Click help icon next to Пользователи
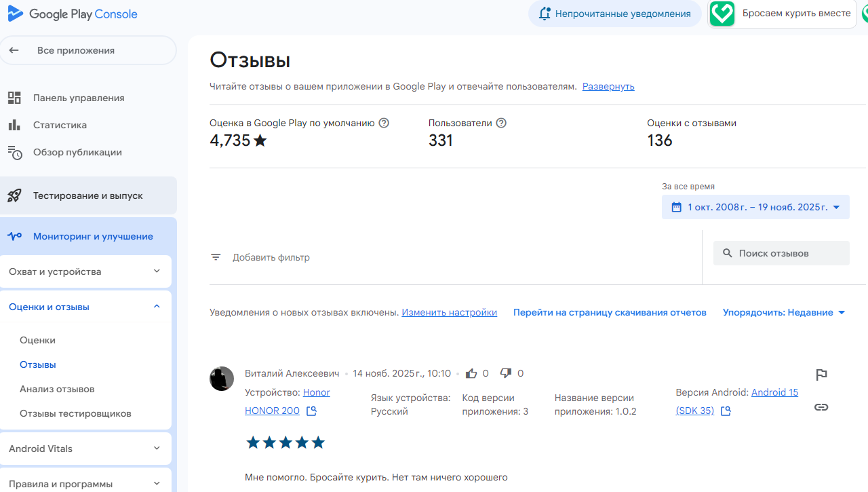 (x=501, y=123)
